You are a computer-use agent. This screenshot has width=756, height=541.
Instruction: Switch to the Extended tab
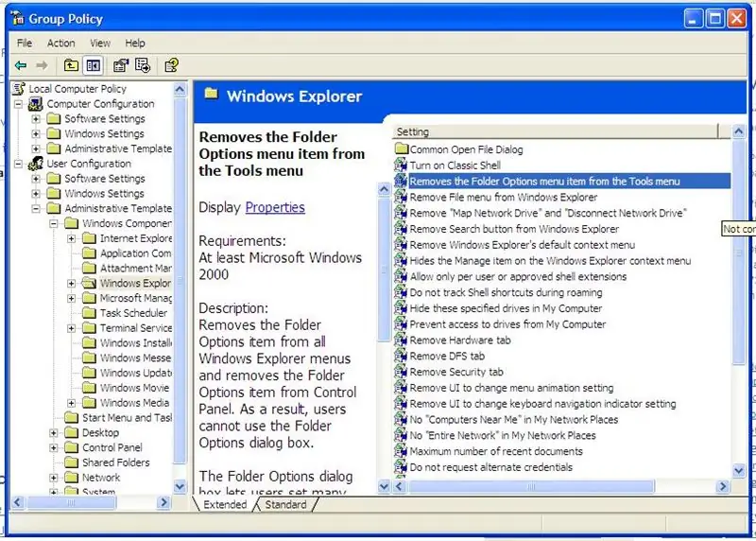[x=225, y=504]
